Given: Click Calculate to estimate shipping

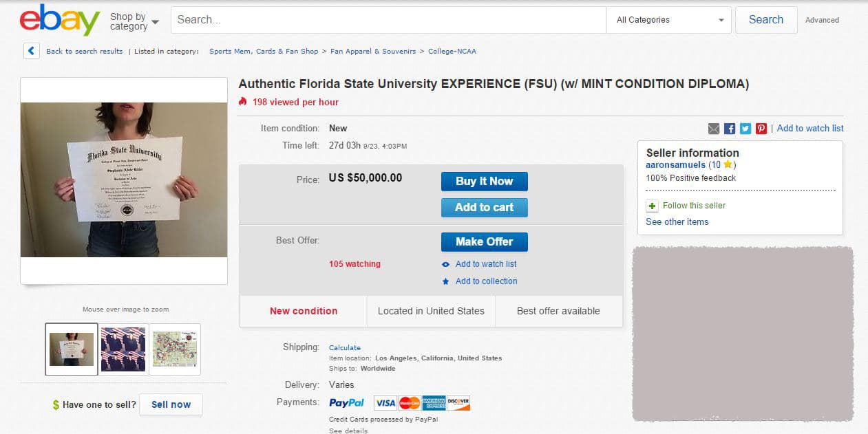Looking at the screenshot, I should (x=345, y=347).
